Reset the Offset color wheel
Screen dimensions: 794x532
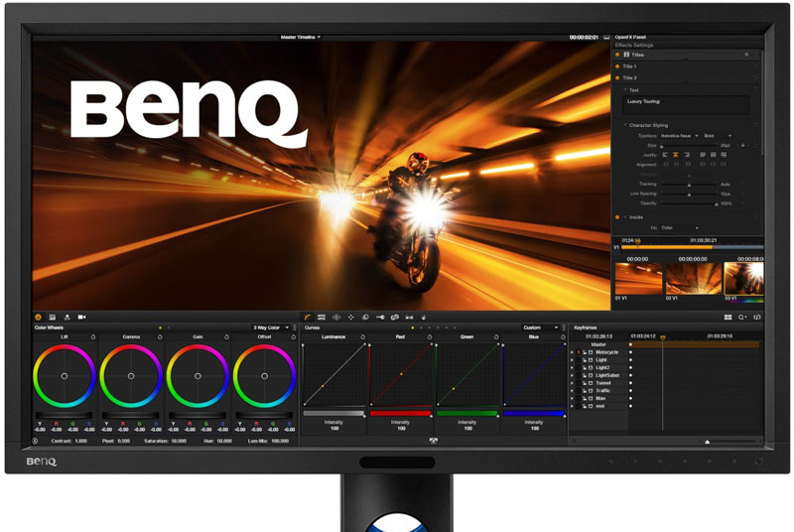pos(293,337)
